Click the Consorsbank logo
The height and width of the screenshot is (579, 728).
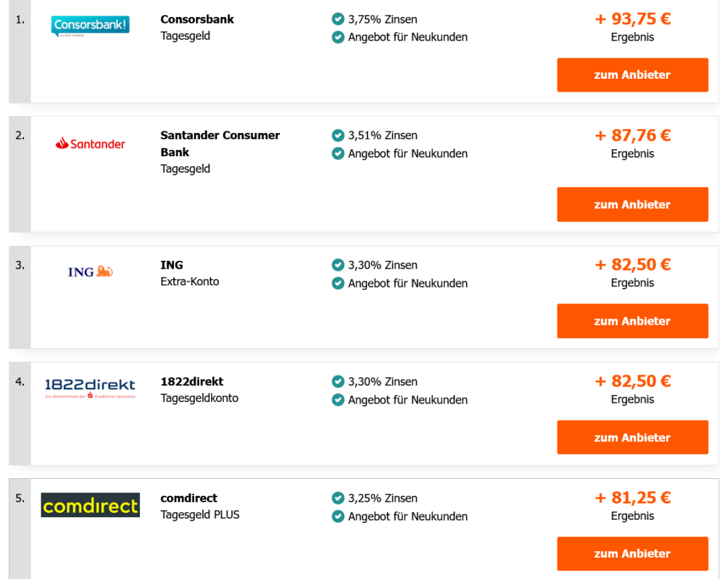(x=90, y=26)
